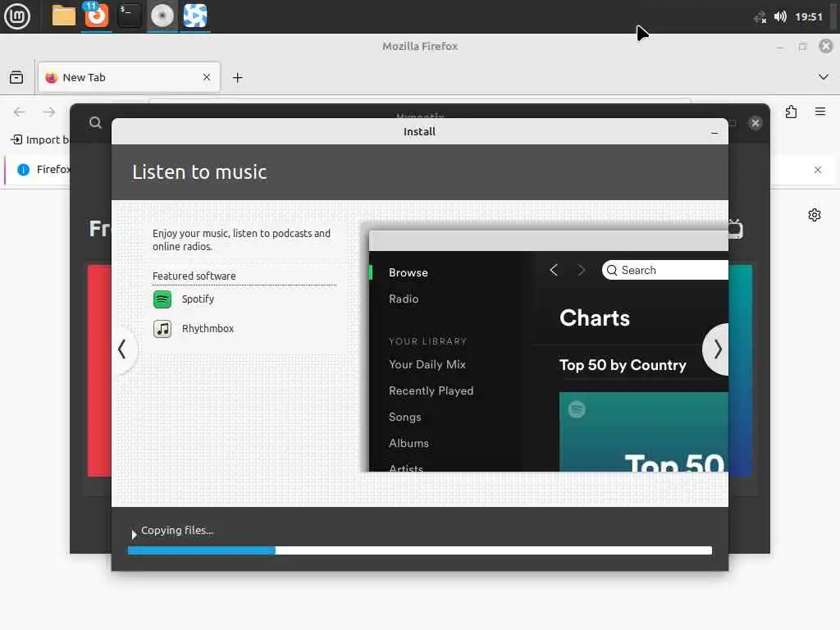Click the Firefox info icon in notification
This screenshot has height=630, width=840.
pos(24,170)
